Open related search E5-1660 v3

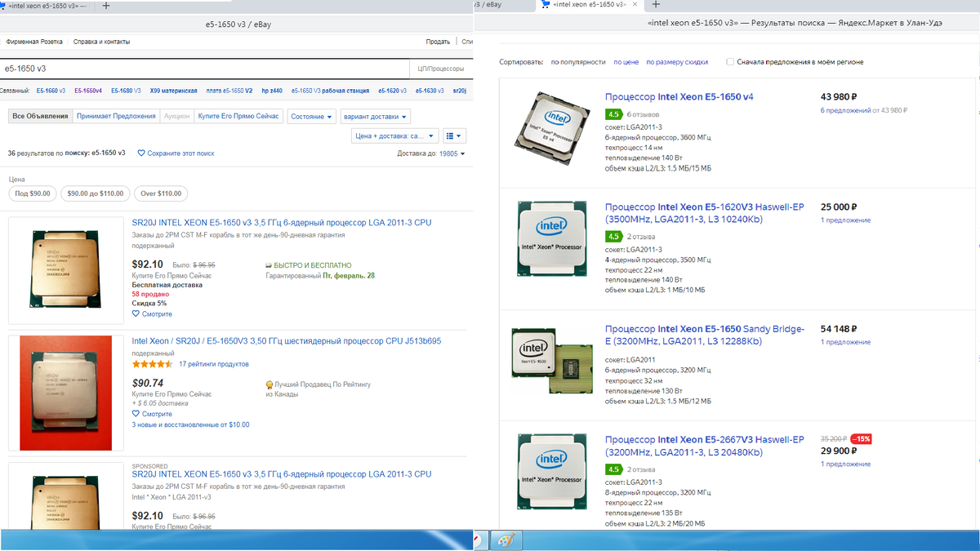(51, 91)
